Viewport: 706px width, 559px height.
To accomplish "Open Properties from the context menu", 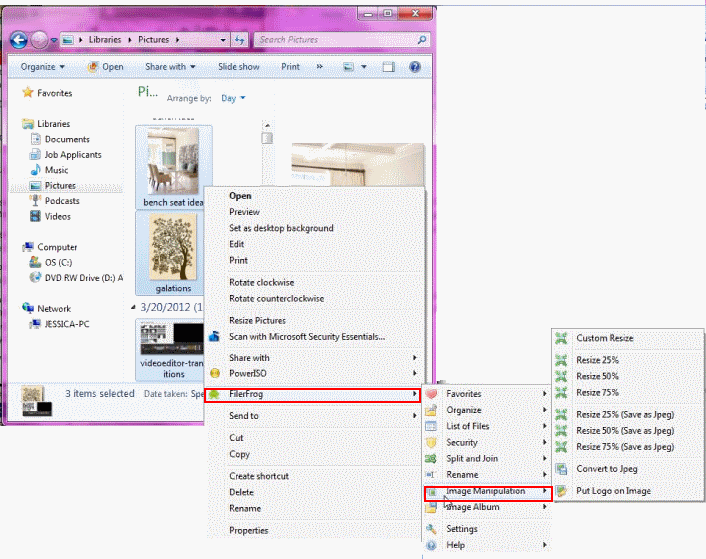I will 249,531.
